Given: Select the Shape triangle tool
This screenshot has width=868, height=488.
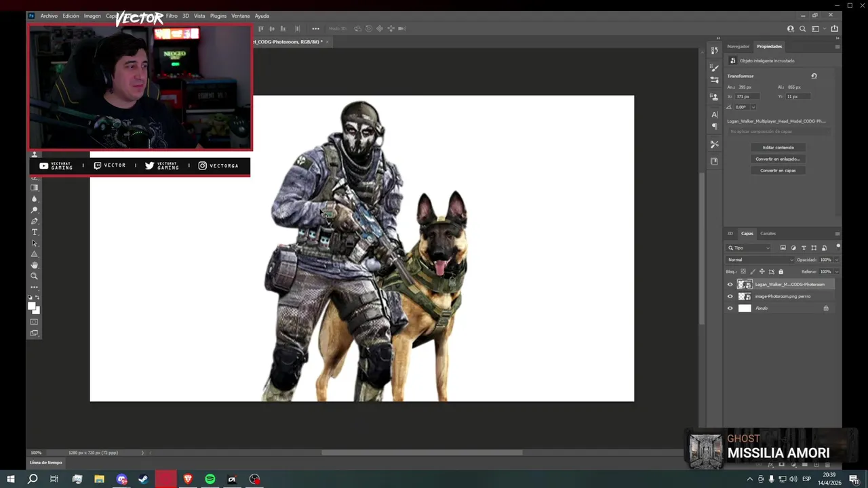Looking at the screenshot, I should (35, 254).
